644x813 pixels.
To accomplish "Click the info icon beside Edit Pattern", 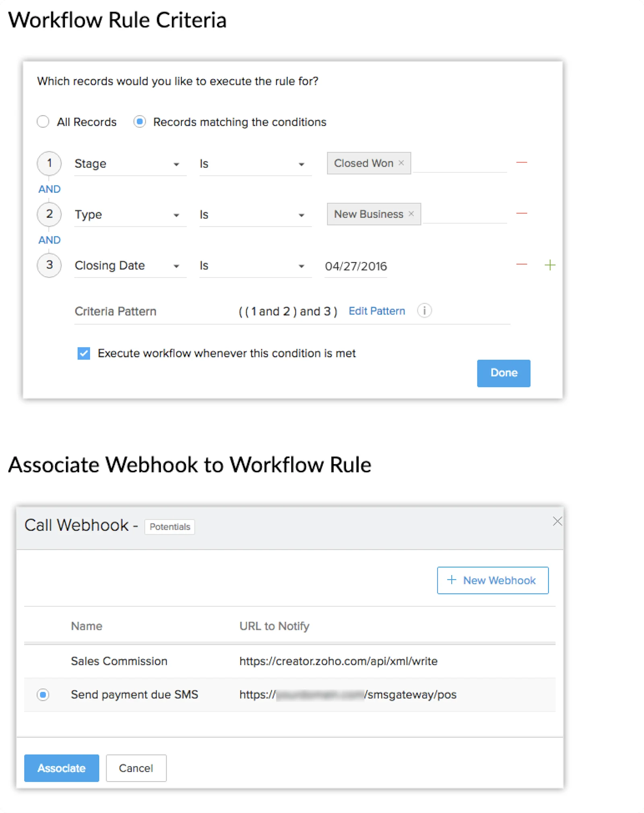I will 424,311.
